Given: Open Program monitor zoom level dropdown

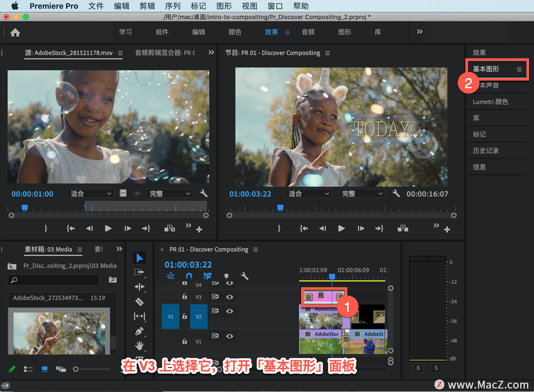Looking at the screenshot, I should pyautogui.click(x=309, y=194).
